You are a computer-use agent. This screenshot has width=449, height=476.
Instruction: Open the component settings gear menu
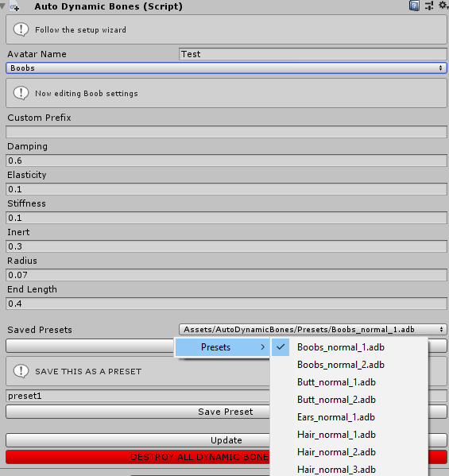pyautogui.click(x=443, y=5)
